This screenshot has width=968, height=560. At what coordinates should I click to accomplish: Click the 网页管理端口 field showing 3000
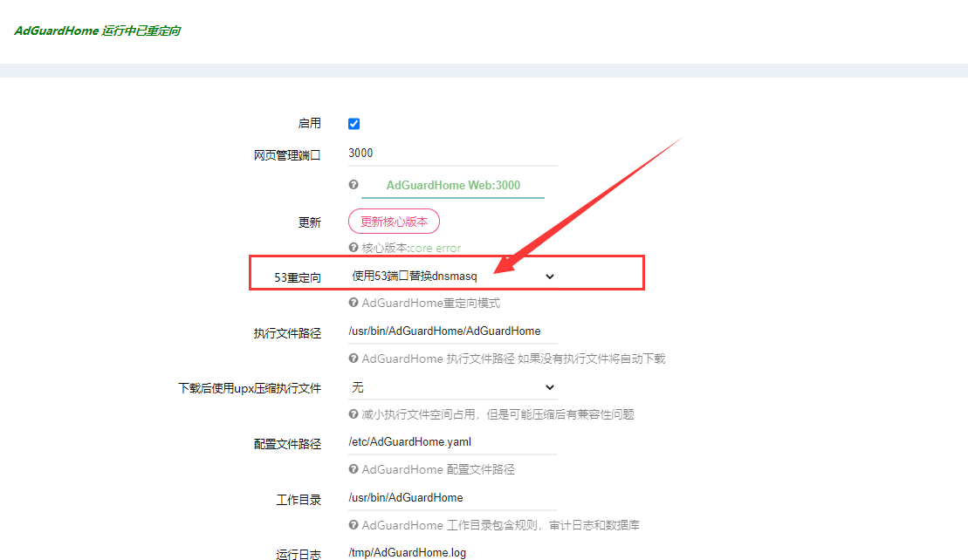coord(452,153)
